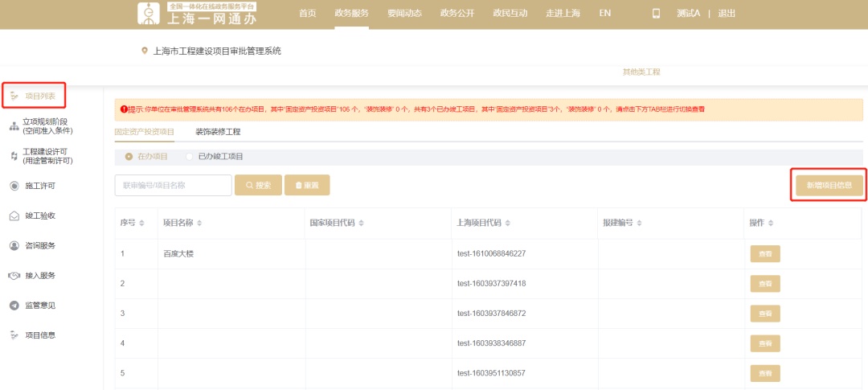Viewport: 868px width, 390px height.
Task: Click the 上海一网通办 logo icon
Action: point(149,14)
